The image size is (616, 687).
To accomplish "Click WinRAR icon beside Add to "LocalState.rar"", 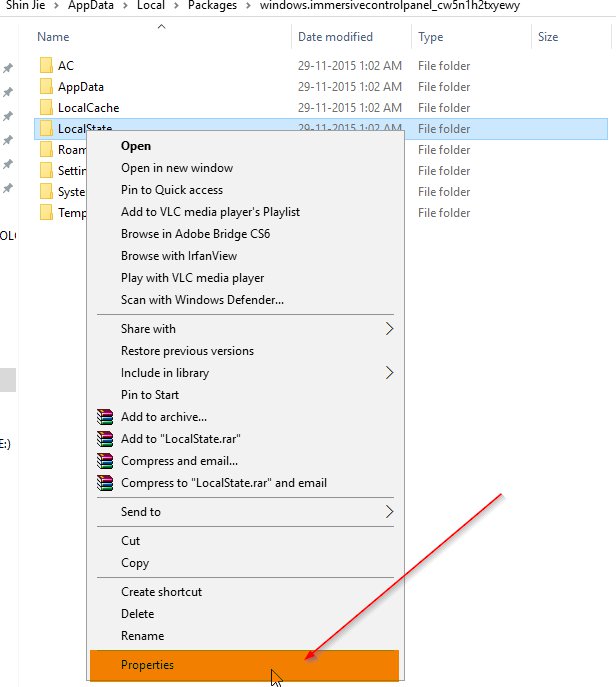I will (104, 439).
